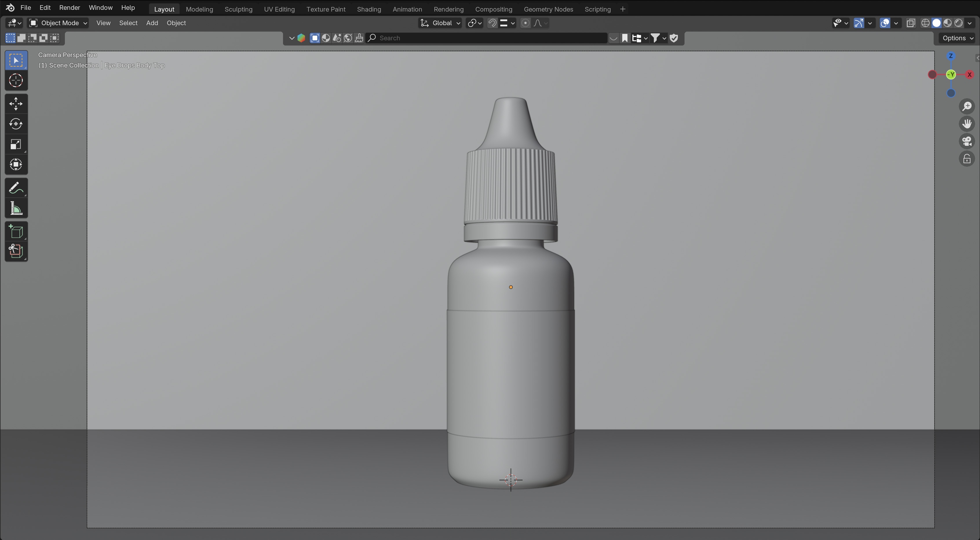Filter assets by brushes icon
The height and width of the screenshot is (540, 980).
point(359,38)
